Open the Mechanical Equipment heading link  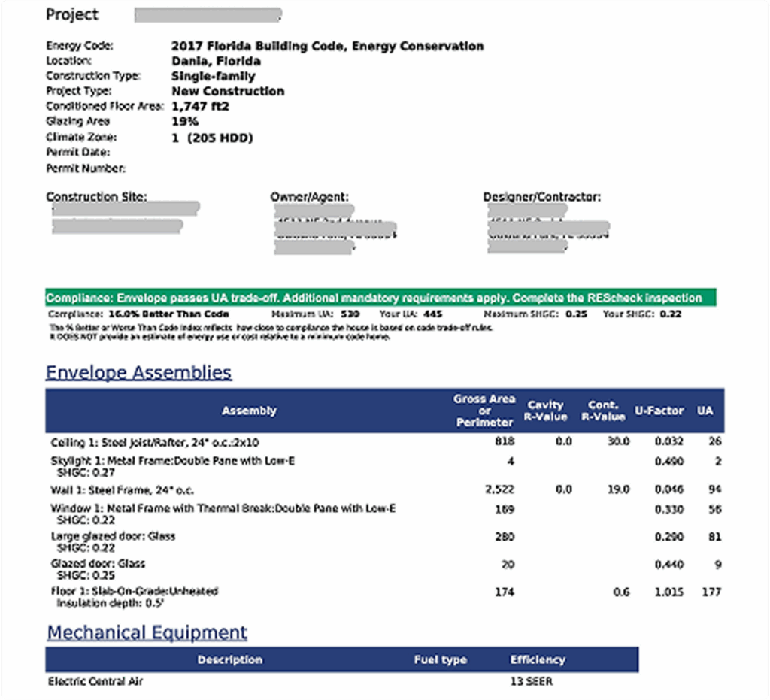[147, 632]
